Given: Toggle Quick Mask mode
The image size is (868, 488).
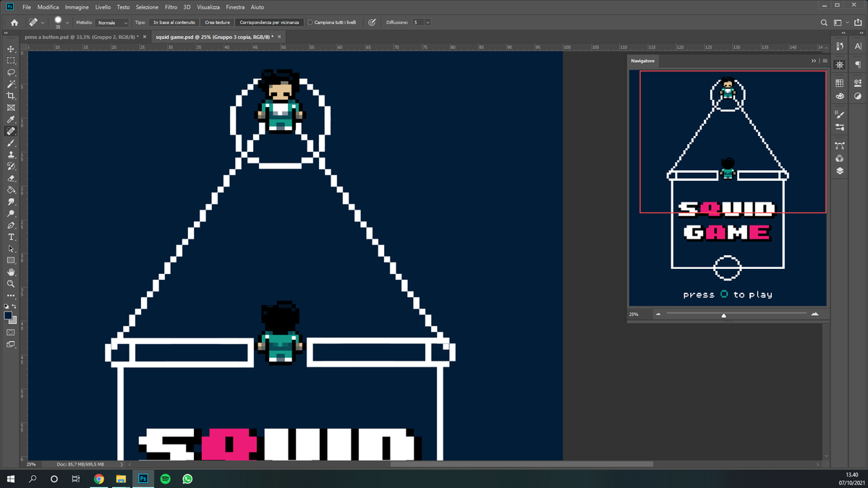Looking at the screenshot, I should point(11,333).
